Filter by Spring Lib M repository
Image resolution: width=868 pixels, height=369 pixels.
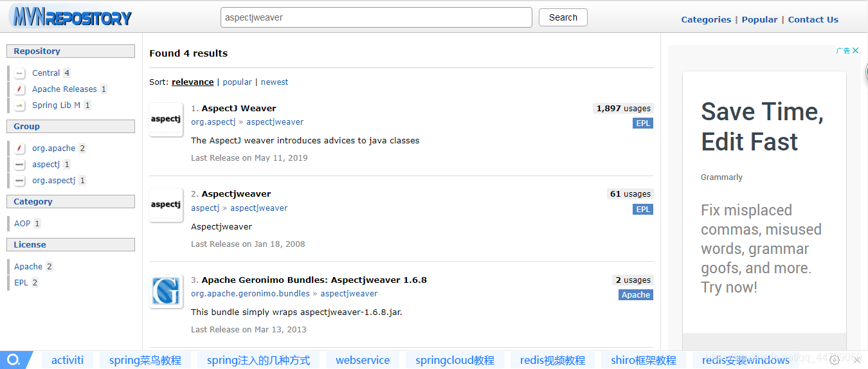click(57, 105)
